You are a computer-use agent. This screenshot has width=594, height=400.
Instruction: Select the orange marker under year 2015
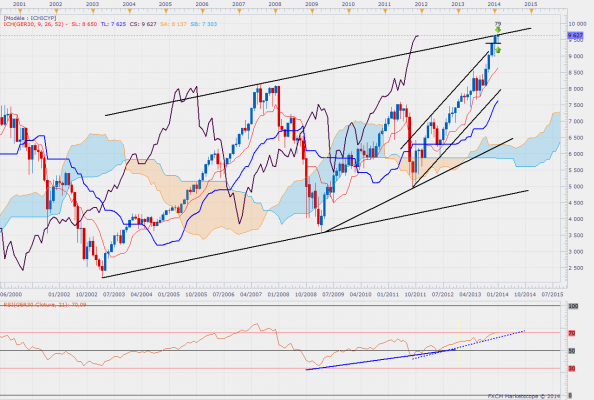(531, 11)
